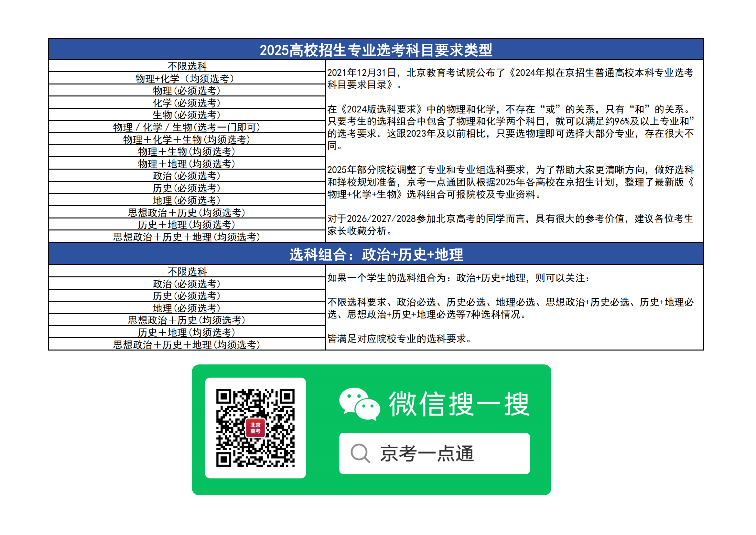Select 不限选科 row under the 2025高校招生 title

(187, 66)
